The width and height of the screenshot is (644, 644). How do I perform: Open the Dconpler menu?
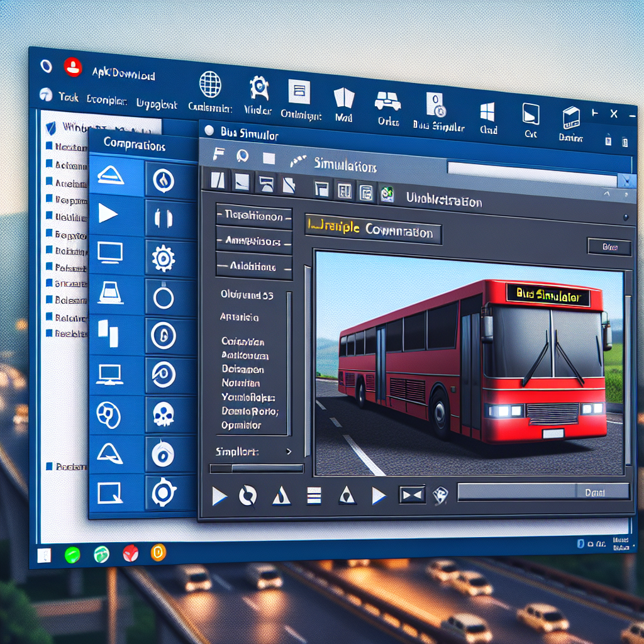point(107,100)
